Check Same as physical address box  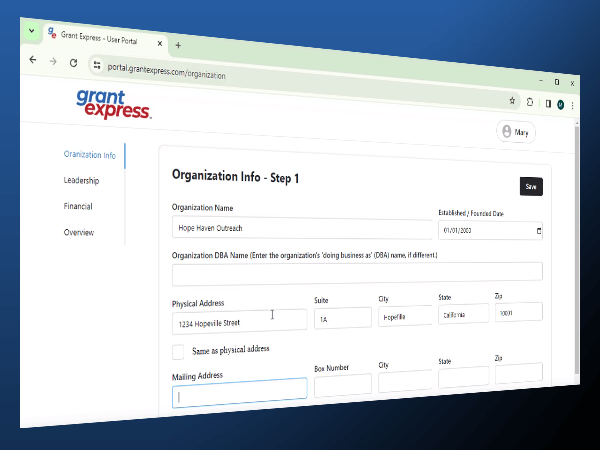click(x=178, y=352)
